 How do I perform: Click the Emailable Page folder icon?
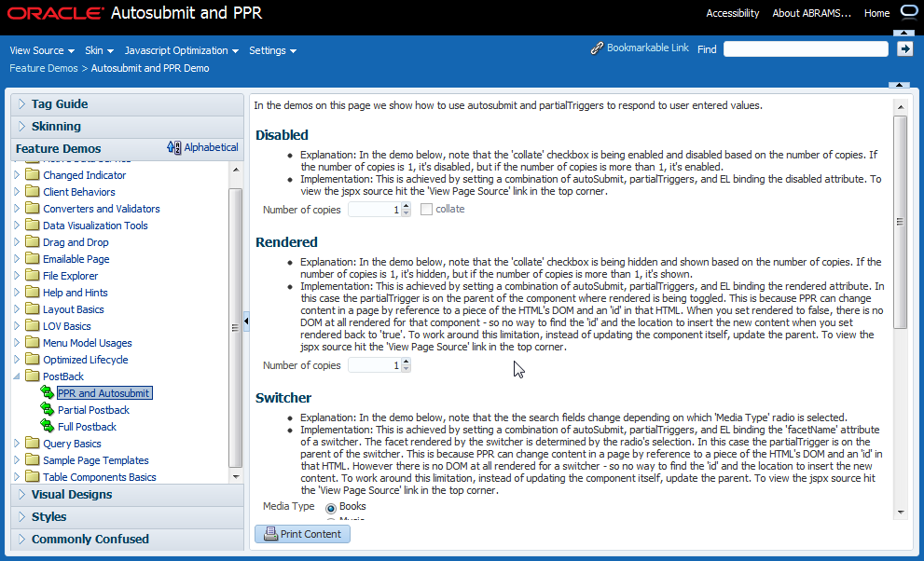click(x=33, y=258)
